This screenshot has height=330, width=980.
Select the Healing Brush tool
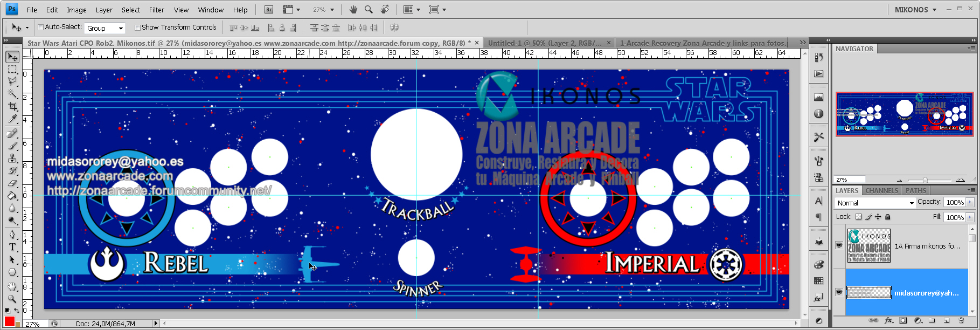(x=12, y=133)
